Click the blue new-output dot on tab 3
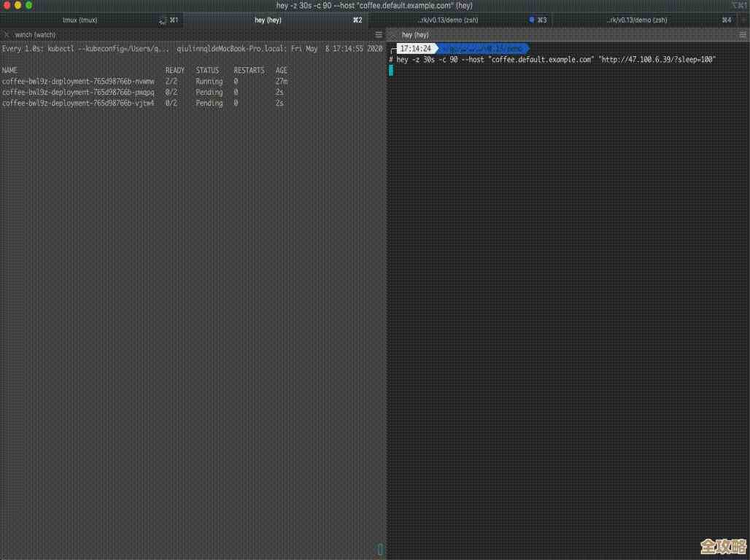Image resolution: width=750 pixels, height=560 pixels. tap(532, 20)
